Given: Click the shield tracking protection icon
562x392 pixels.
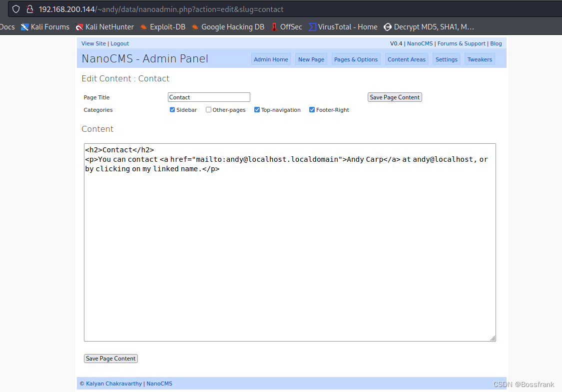Looking at the screenshot, I should tap(16, 9).
